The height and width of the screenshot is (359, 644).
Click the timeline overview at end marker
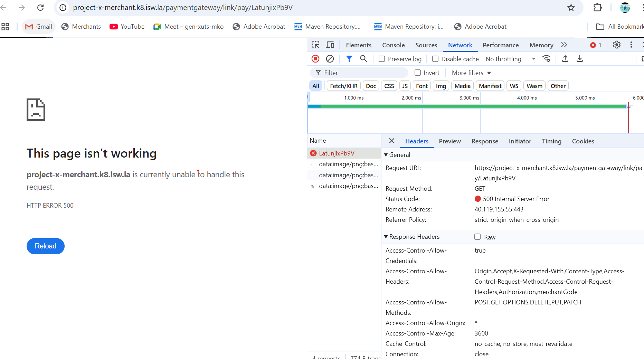pyautogui.click(x=628, y=117)
